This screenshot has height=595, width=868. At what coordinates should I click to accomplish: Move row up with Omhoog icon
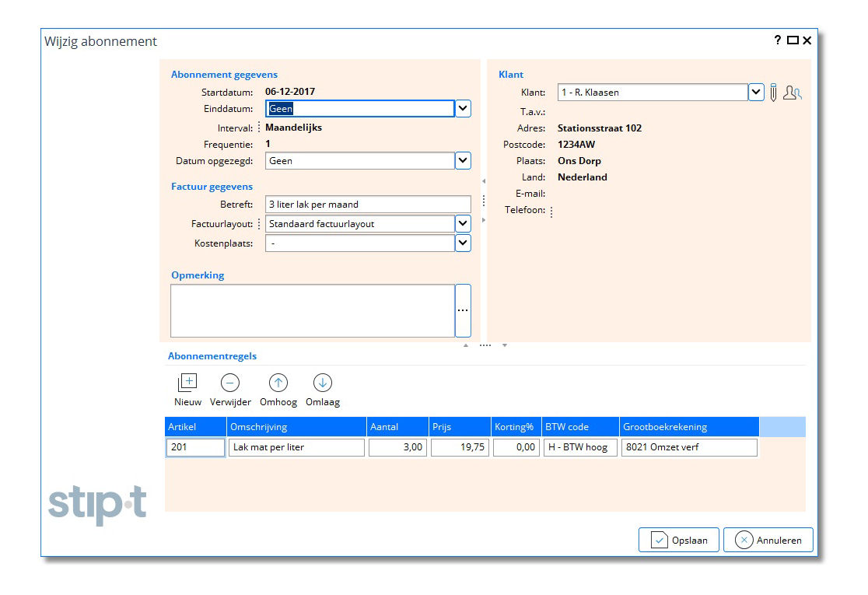(278, 383)
